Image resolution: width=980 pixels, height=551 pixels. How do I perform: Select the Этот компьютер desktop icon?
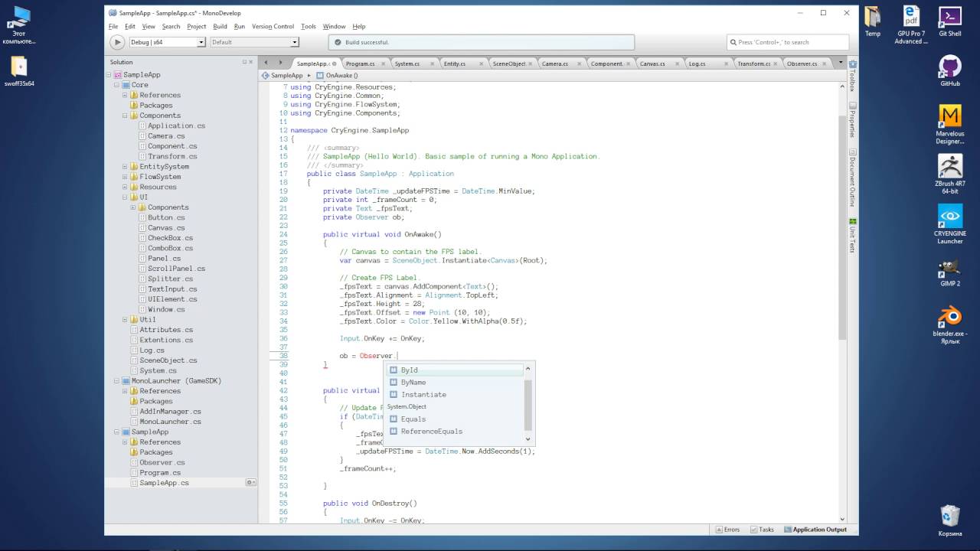[18, 24]
